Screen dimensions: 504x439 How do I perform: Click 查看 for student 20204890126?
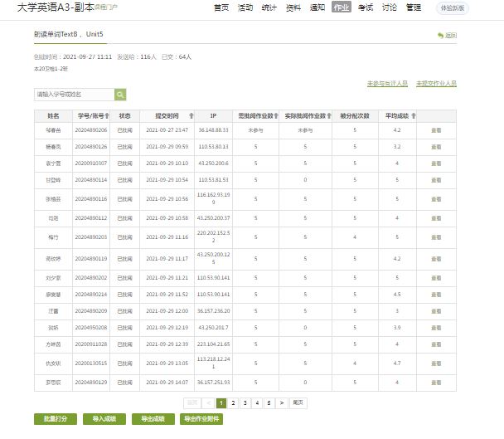coord(436,147)
